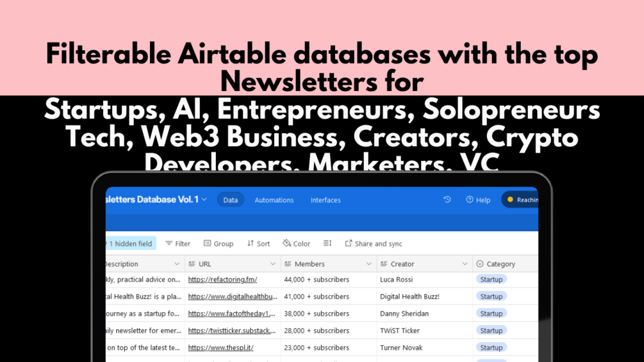
Task: Click the URL column header
Action: coord(233,264)
